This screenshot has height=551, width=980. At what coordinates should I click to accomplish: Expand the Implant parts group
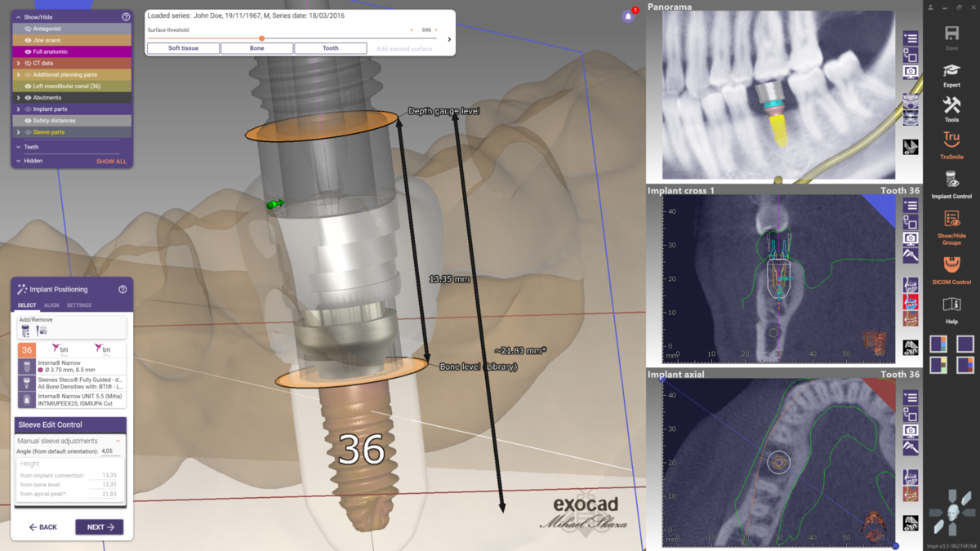point(19,109)
